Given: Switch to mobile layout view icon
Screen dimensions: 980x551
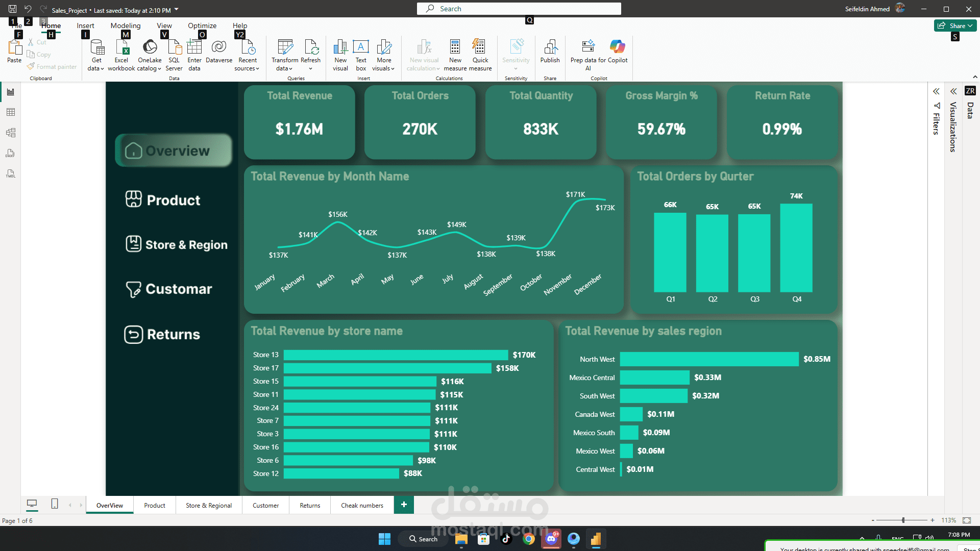Looking at the screenshot, I should (x=55, y=504).
